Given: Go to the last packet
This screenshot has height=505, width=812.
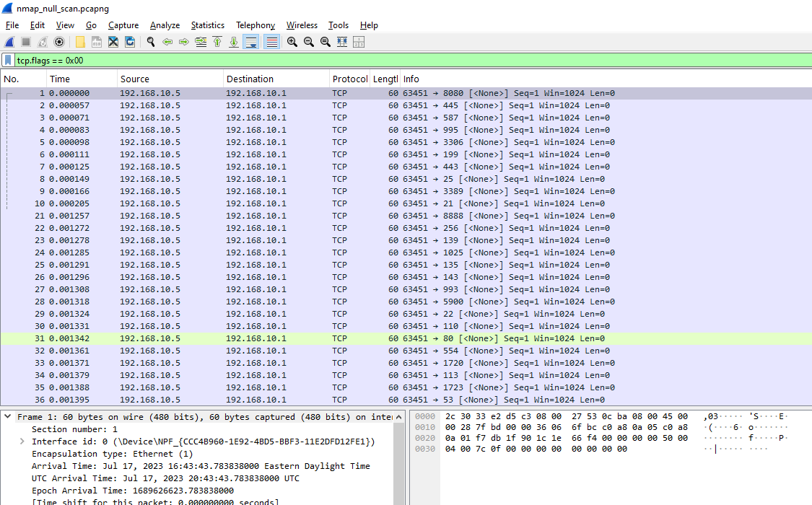Looking at the screenshot, I should click(232, 41).
